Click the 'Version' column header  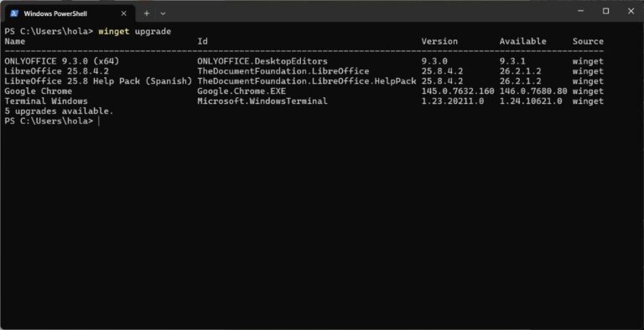coord(439,41)
